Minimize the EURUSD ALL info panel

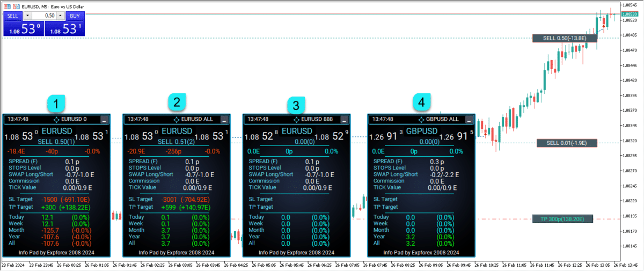point(224,120)
